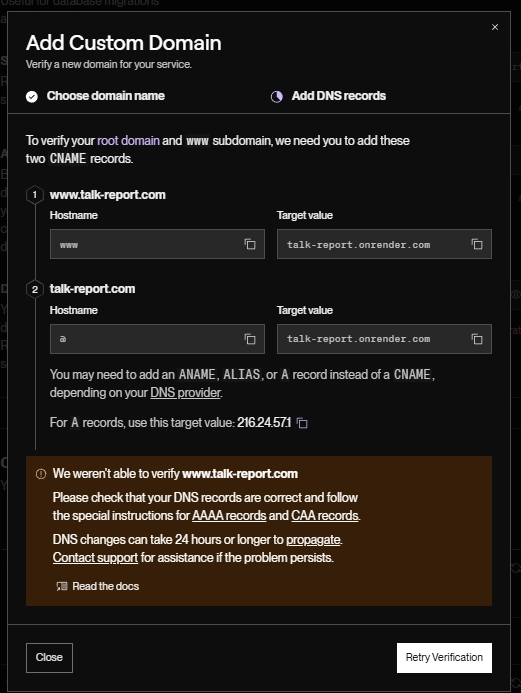The width and height of the screenshot is (521, 693).
Task: Open the root domain link
Action: [128, 141]
